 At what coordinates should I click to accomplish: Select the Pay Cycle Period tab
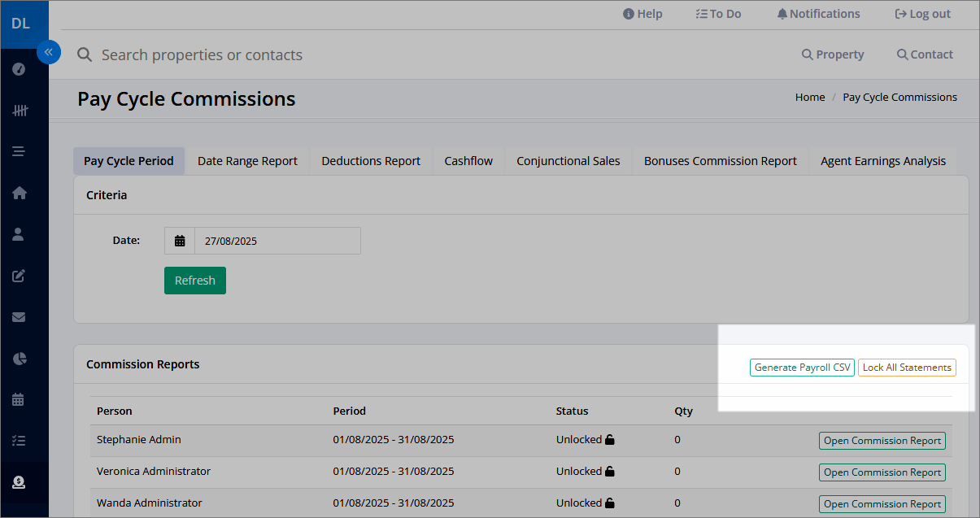point(128,161)
